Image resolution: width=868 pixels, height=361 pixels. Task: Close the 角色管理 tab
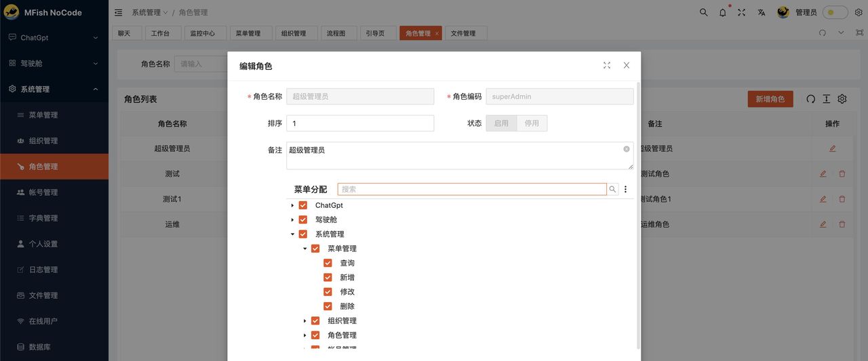(x=437, y=33)
